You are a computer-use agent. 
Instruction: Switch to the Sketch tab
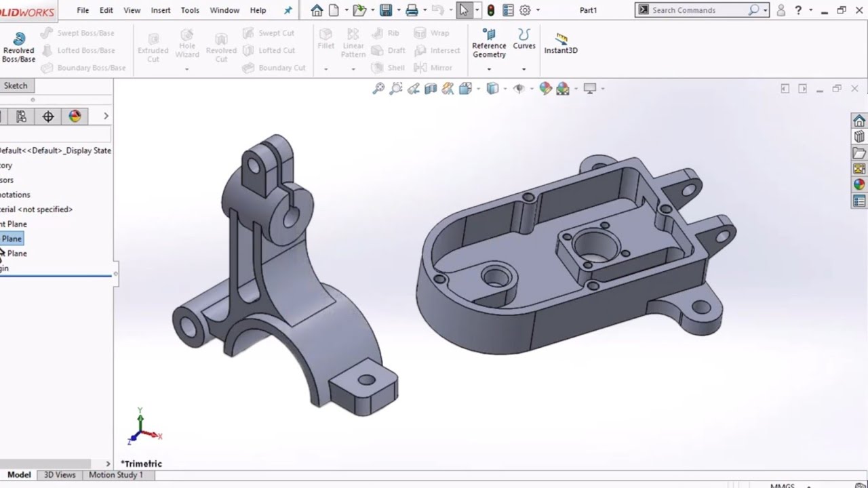(16, 85)
